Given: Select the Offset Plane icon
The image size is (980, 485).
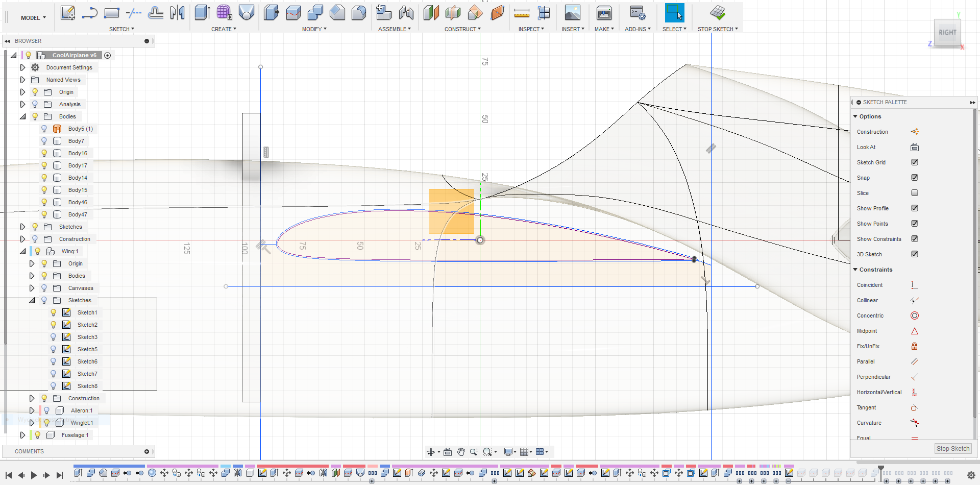Looking at the screenshot, I should point(431,13).
